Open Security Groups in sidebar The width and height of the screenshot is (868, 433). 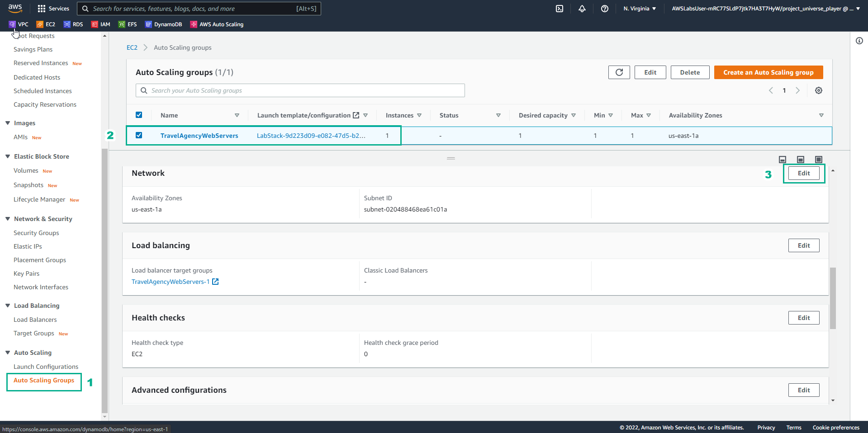pyautogui.click(x=36, y=233)
